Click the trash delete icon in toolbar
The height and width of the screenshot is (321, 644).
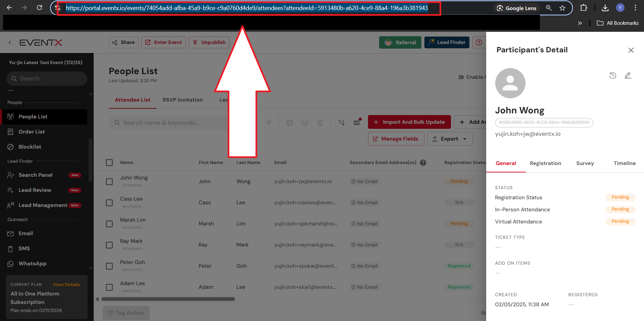(x=320, y=123)
